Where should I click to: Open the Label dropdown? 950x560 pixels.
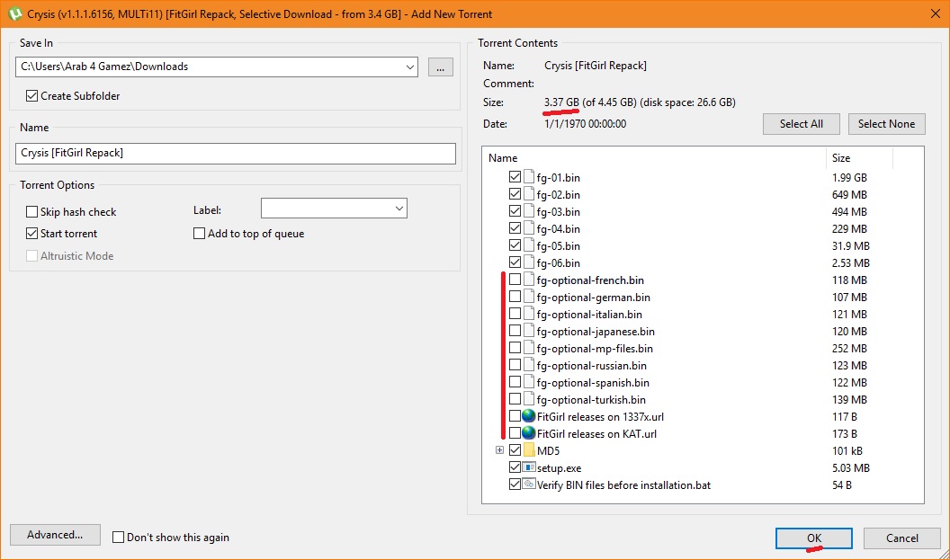click(399, 209)
